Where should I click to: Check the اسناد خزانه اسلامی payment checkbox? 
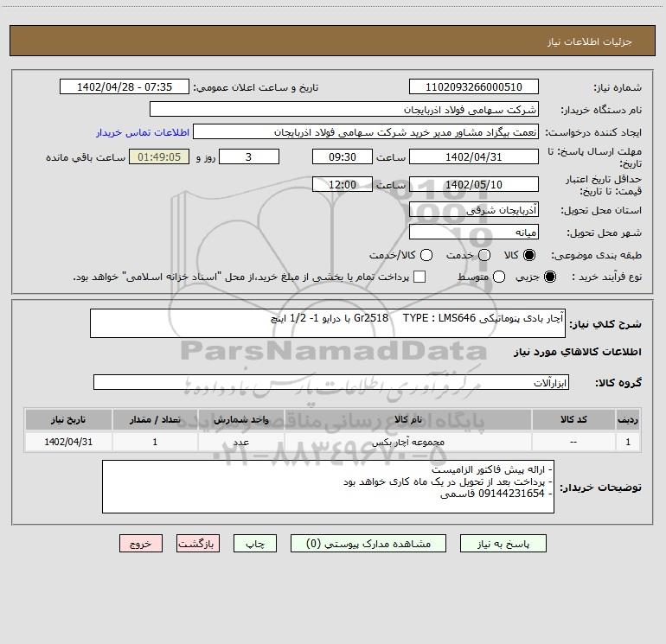419,277
